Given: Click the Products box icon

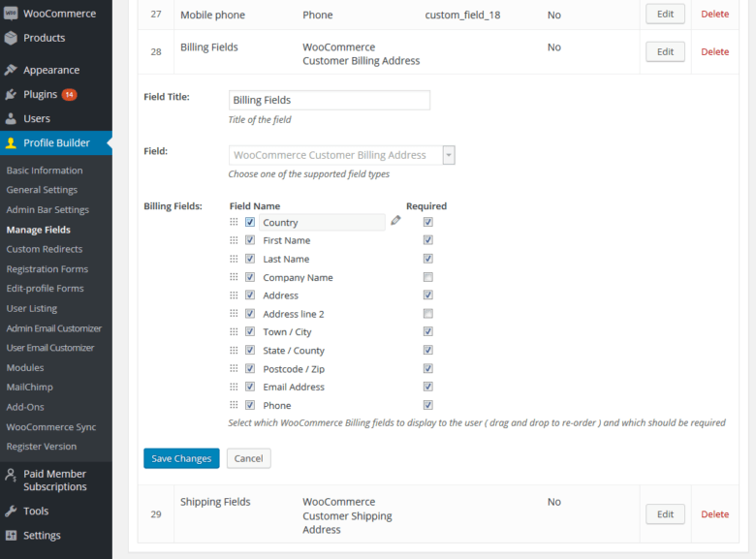Looking at the screenshot, I should coord(11,38).
